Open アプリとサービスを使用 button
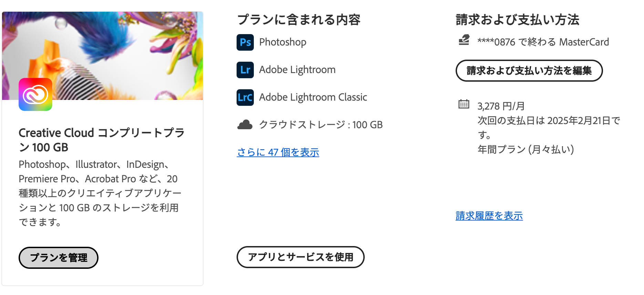 (300, 257)
